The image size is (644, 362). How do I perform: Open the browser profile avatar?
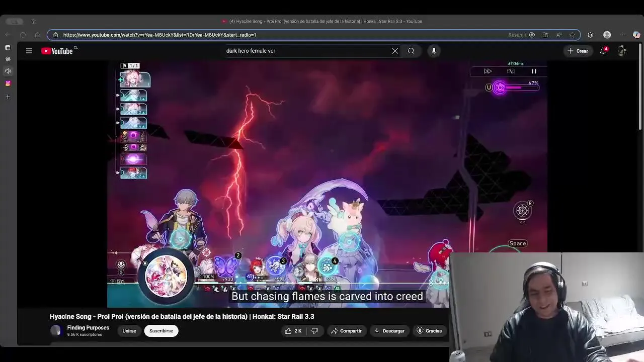[x=607, y=35]
